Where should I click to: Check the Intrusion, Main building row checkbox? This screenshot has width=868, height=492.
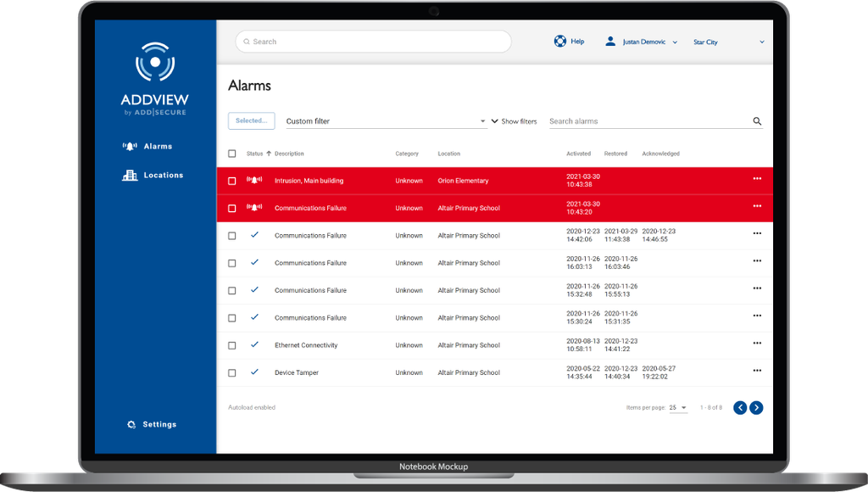[232, 182]
